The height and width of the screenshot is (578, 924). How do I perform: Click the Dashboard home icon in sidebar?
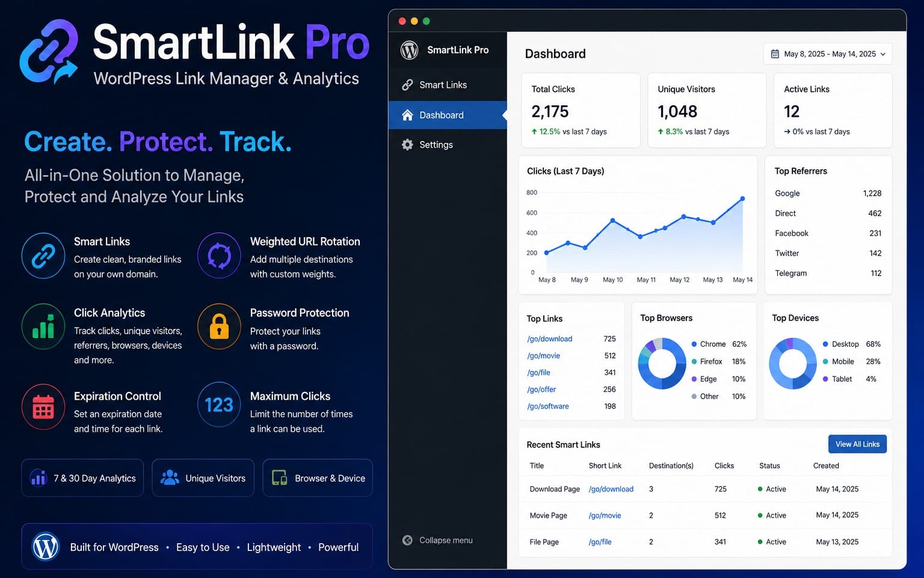coord(407,115)
